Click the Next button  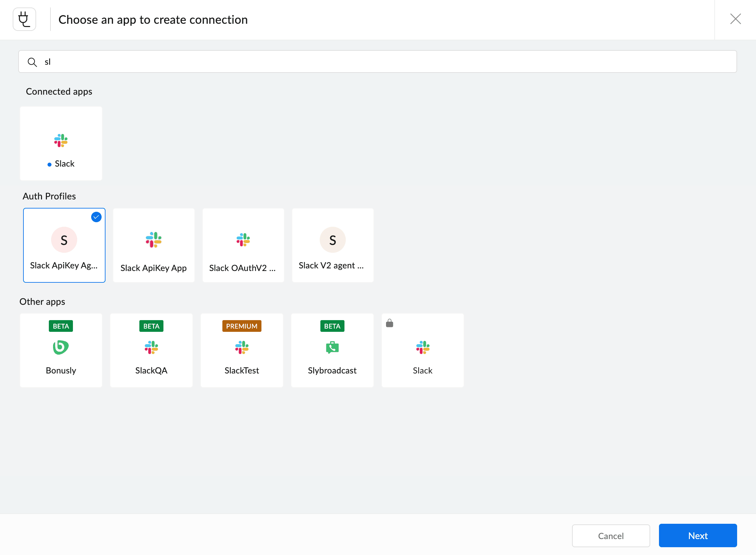(x=698, y=535)
